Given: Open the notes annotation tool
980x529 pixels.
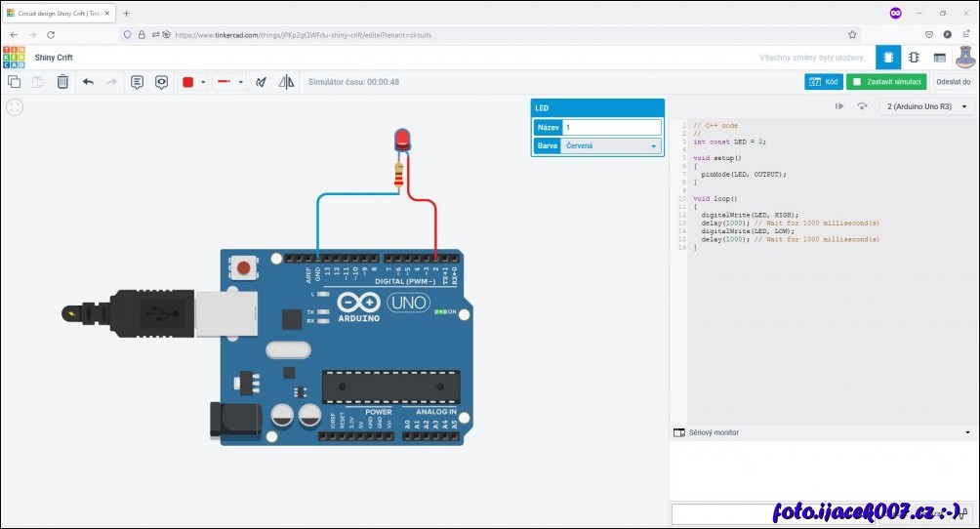Looking at the screenshot, I should [x=137, y=82].
